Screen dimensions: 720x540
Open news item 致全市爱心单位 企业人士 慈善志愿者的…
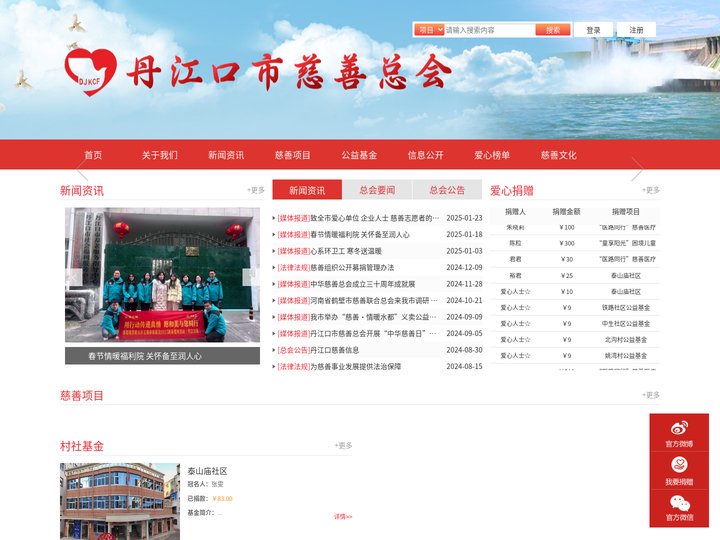pos(375,218)
